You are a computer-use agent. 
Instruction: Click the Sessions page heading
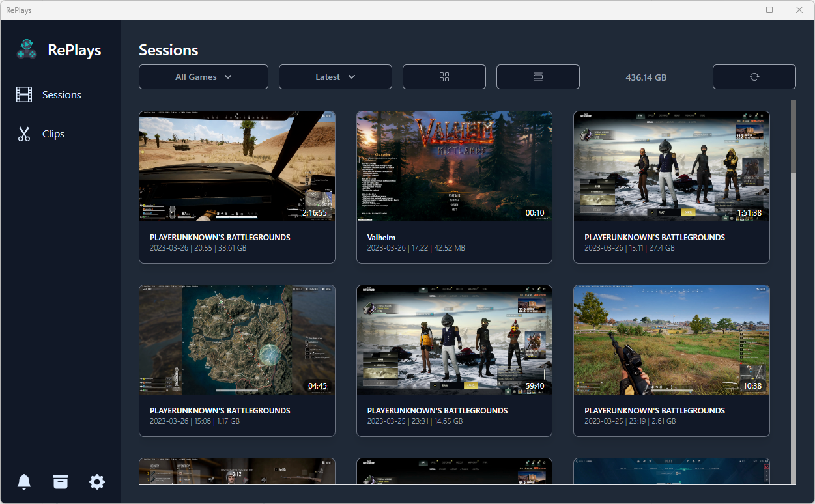point(169,50)
